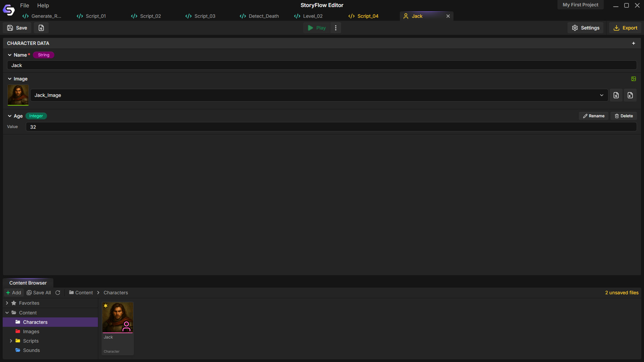Expand the Scripts folder in Content Browser
644x362 pixels.
pyautogui.click(x=10, y=341)
